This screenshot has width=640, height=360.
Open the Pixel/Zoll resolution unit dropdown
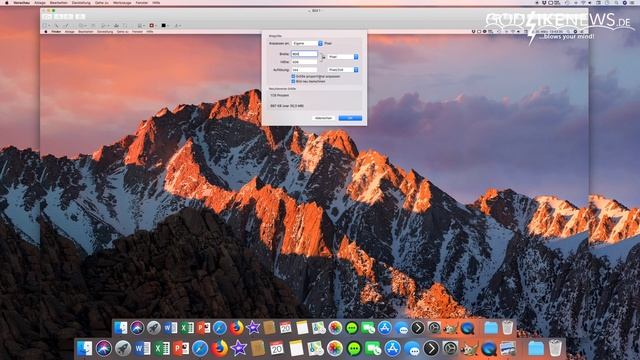coord(343,70)
